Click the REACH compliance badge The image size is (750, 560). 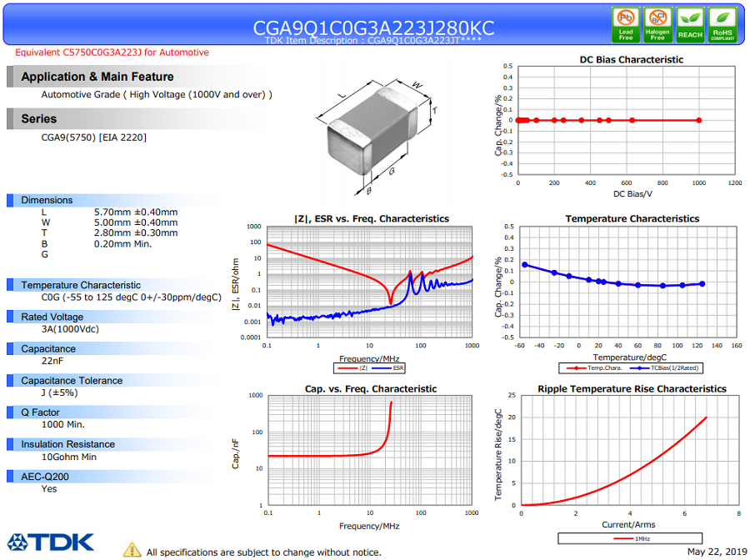point(690,25)
